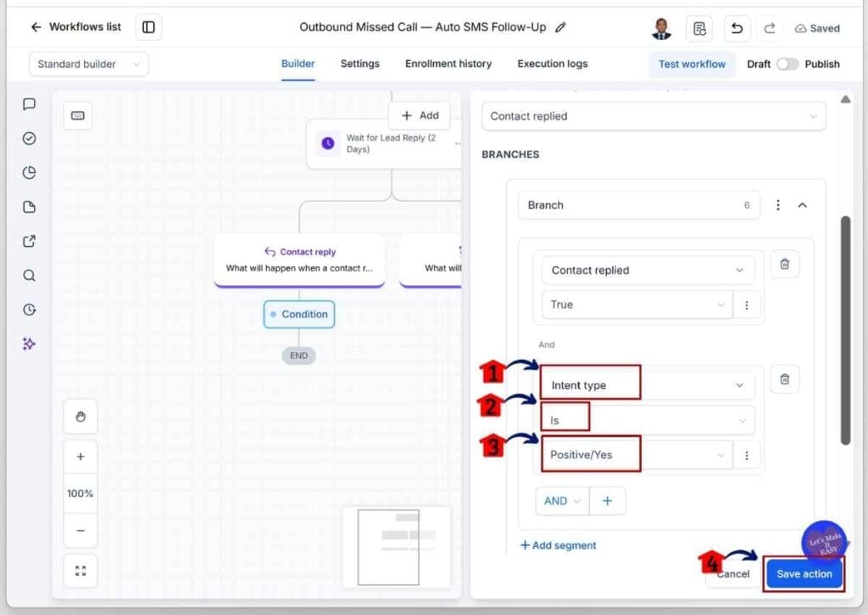
Task: Redo the last change
Action: [770, 28]
